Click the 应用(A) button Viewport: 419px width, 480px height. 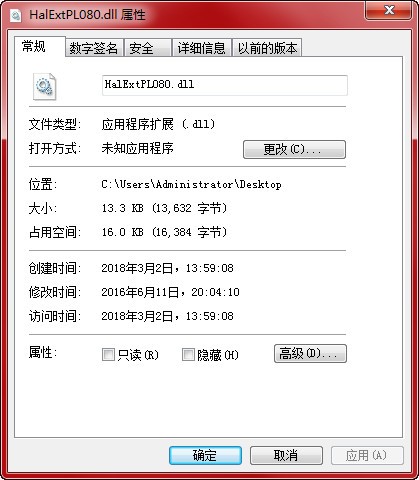(367, 455)
